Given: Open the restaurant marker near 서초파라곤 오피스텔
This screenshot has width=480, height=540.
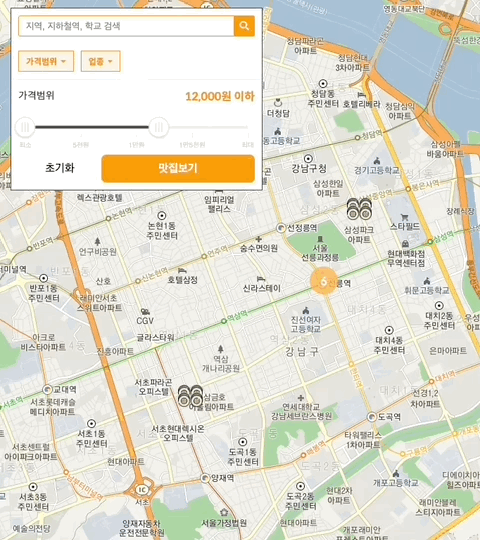Looking at the screenshot, I should coord(190,396).
